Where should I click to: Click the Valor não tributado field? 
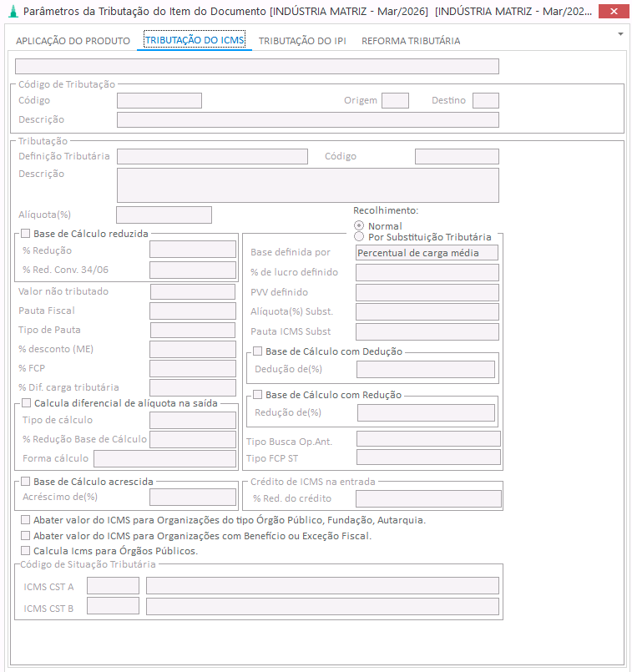(193, 291)
